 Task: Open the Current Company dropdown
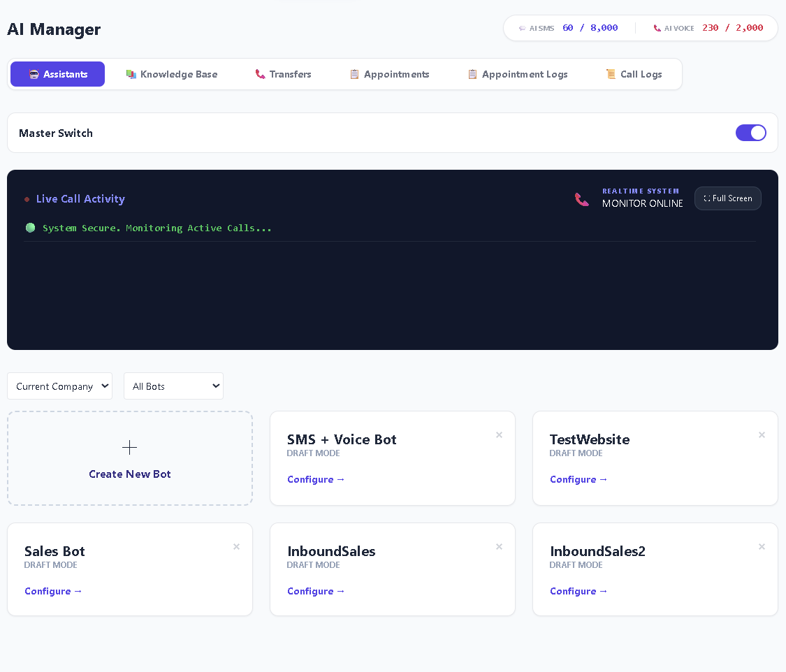click(59, 386)
